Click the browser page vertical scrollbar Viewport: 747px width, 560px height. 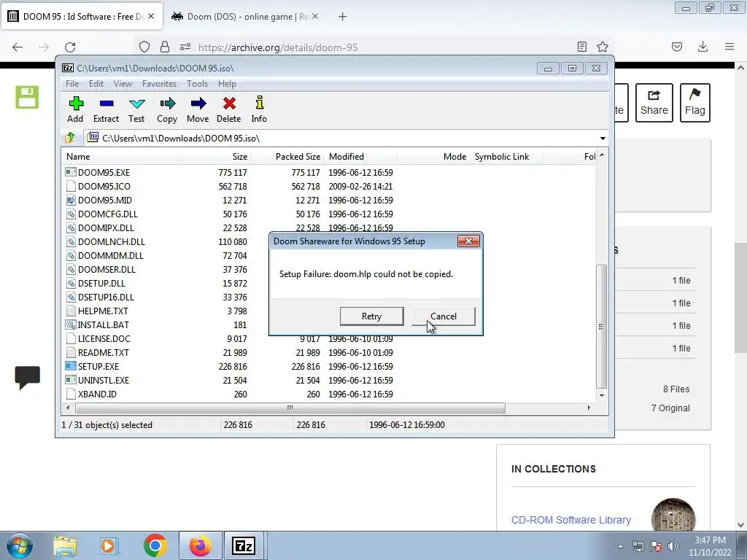coord(741,300)
